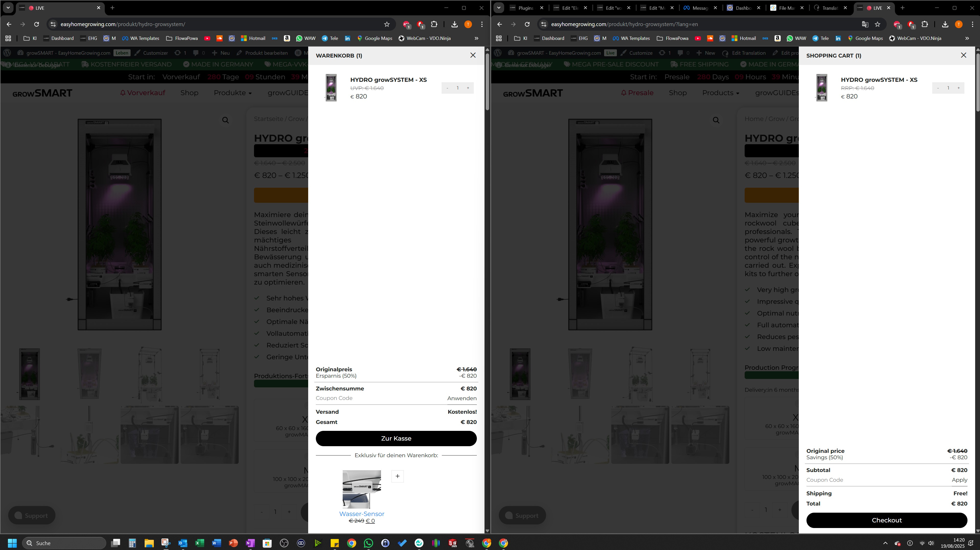Click Anwenden next to Coupon Code
The image size is (980, 550).
pyautogui.click(x=462, y=398)
